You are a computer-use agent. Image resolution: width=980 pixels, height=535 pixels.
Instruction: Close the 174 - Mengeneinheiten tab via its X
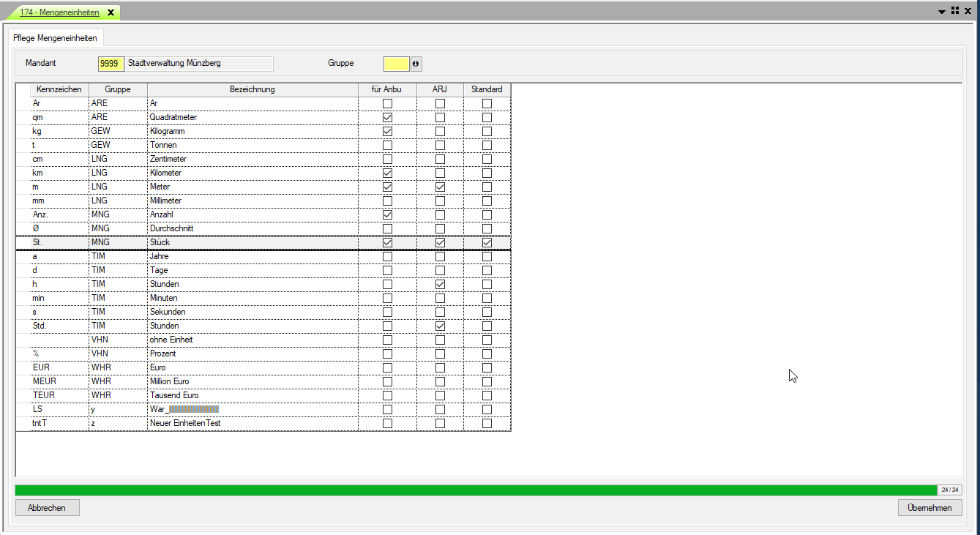coord(111,12)
